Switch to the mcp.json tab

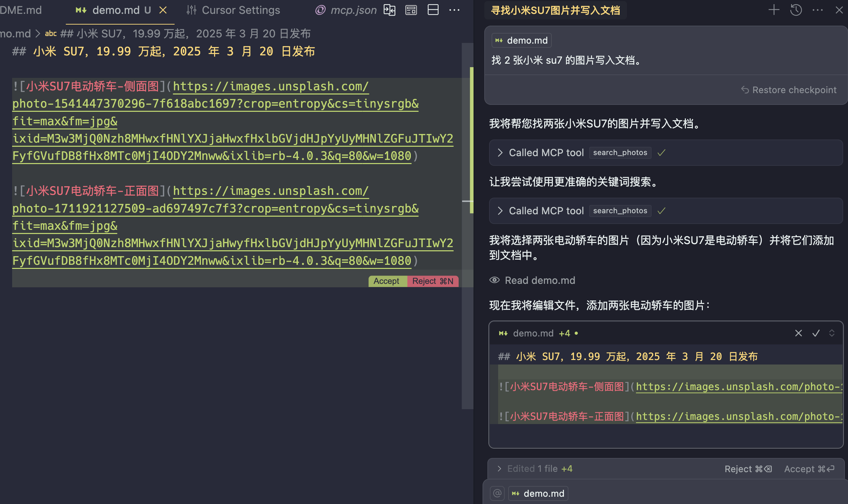click(x=353, y=10)
